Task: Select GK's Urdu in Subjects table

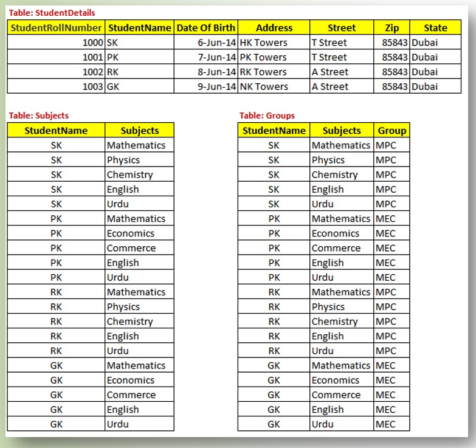Action: click(139, 424)
